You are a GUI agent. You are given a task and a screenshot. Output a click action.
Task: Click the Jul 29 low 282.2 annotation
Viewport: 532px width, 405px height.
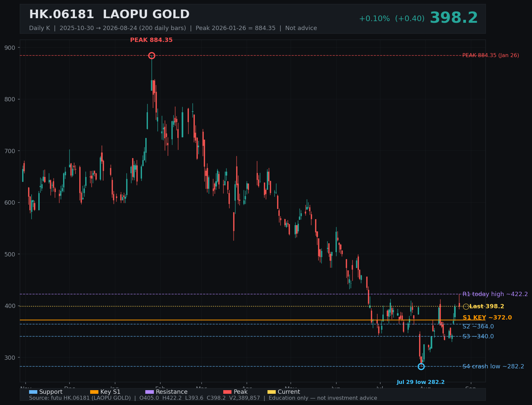tap(421, 382)
